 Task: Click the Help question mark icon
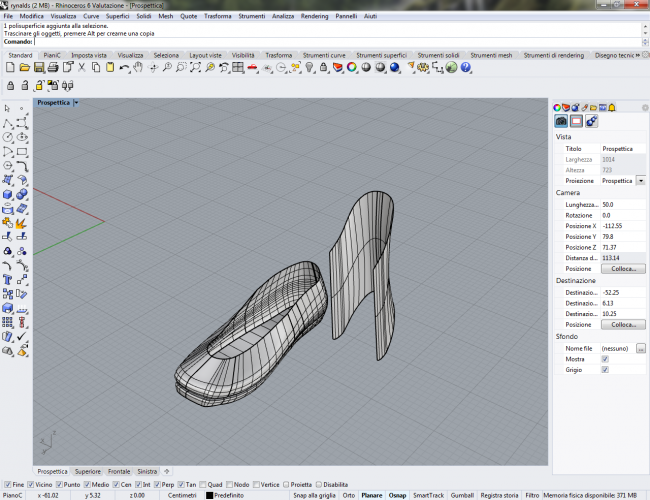[465, 68]
